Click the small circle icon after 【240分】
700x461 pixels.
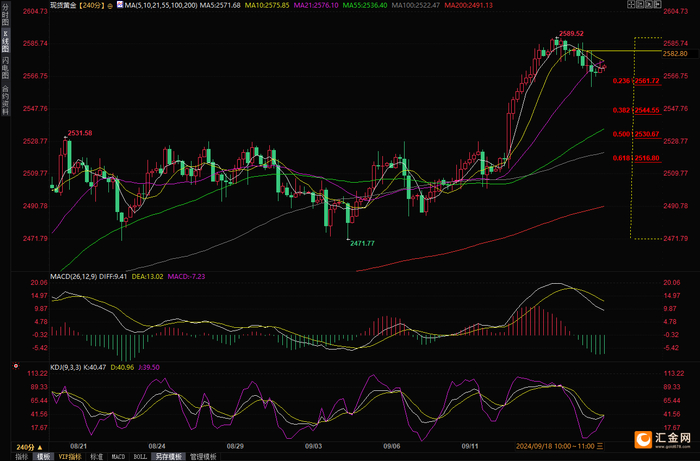click(x=110, y=6)
